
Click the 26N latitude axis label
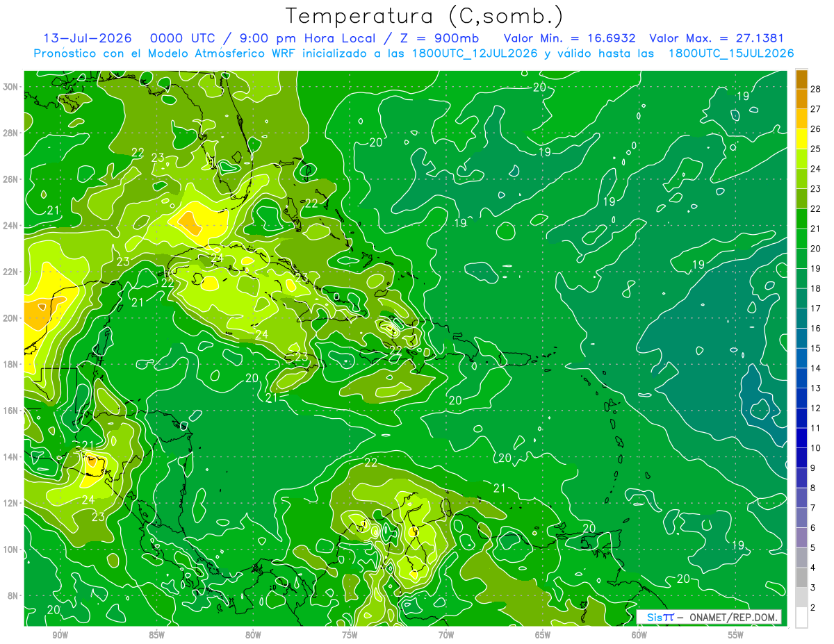point(12,179)
